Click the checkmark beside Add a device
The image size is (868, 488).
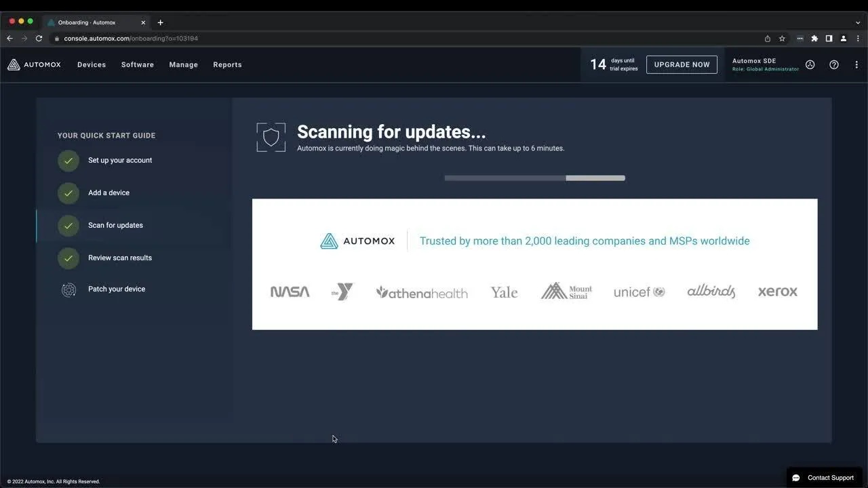[x=68, y=193]
